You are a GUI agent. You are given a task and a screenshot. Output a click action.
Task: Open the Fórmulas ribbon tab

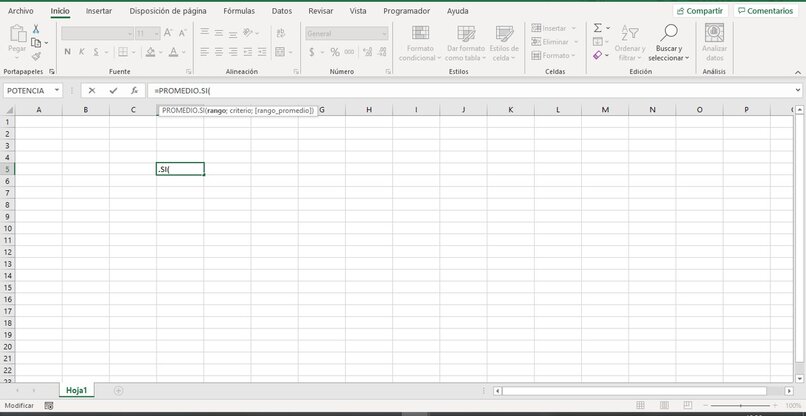(x=239, y=11)
